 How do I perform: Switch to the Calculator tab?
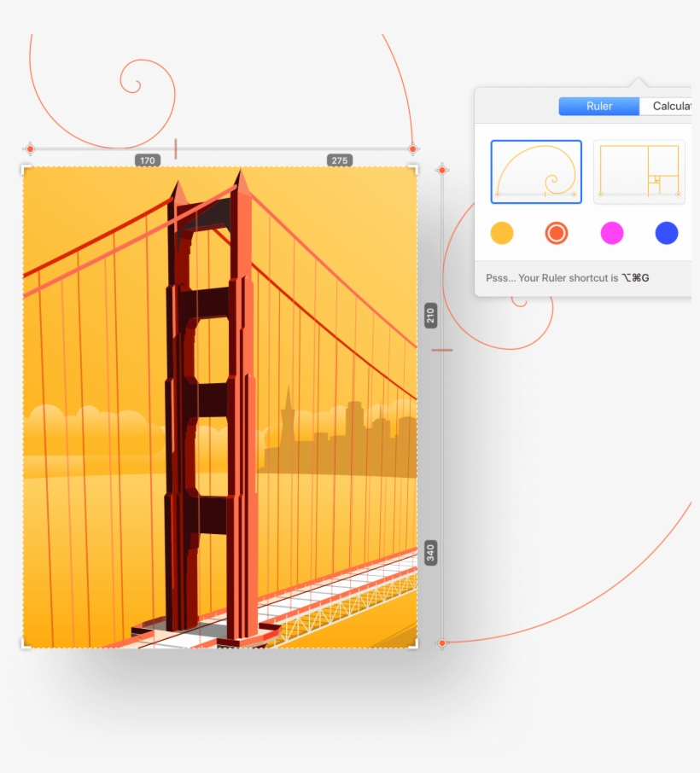674,106
